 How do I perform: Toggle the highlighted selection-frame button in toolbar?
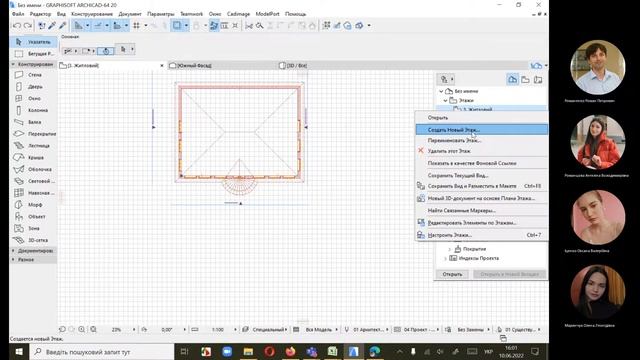tap(177, 26)
